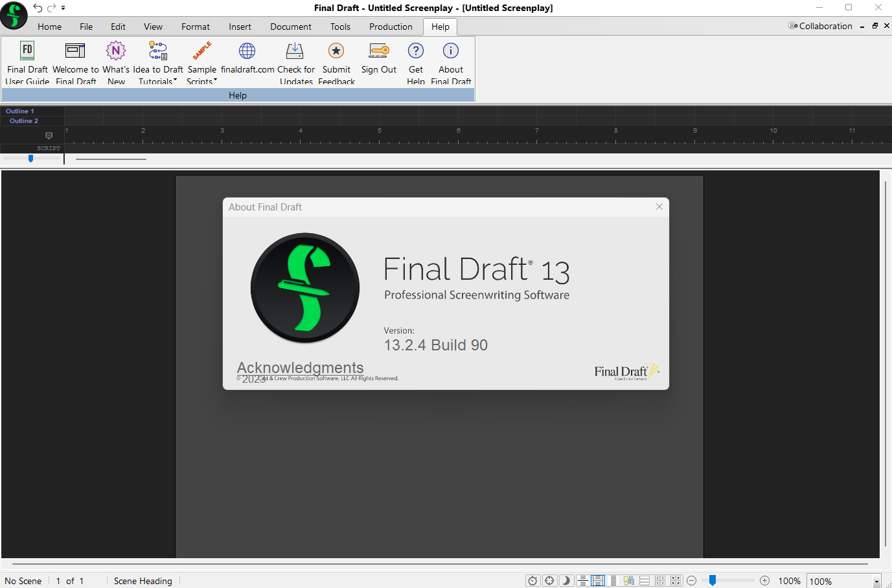Screen dimensions: 892x588
Task: Click the Final Draft application logo button
Action: [14, 15]
